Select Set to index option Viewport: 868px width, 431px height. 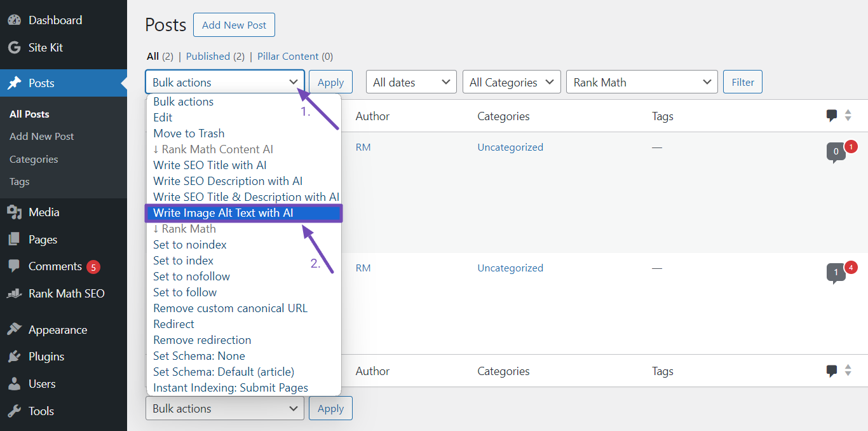tap(243, 261)
